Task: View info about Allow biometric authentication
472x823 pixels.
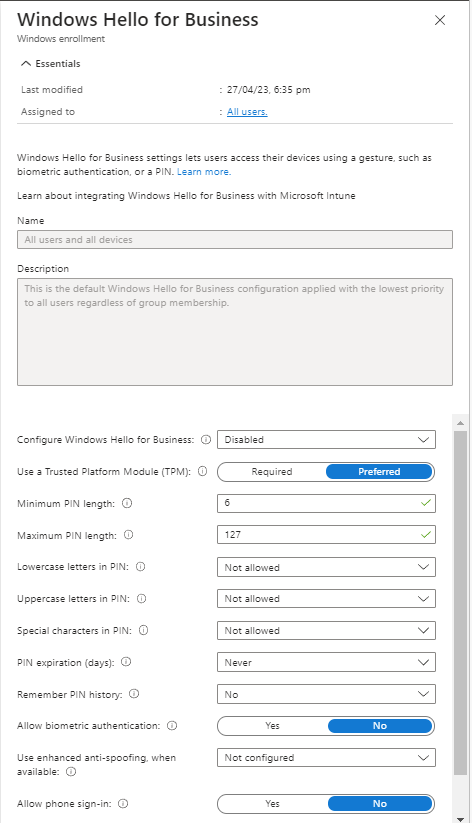Action: tap(172, 726)
